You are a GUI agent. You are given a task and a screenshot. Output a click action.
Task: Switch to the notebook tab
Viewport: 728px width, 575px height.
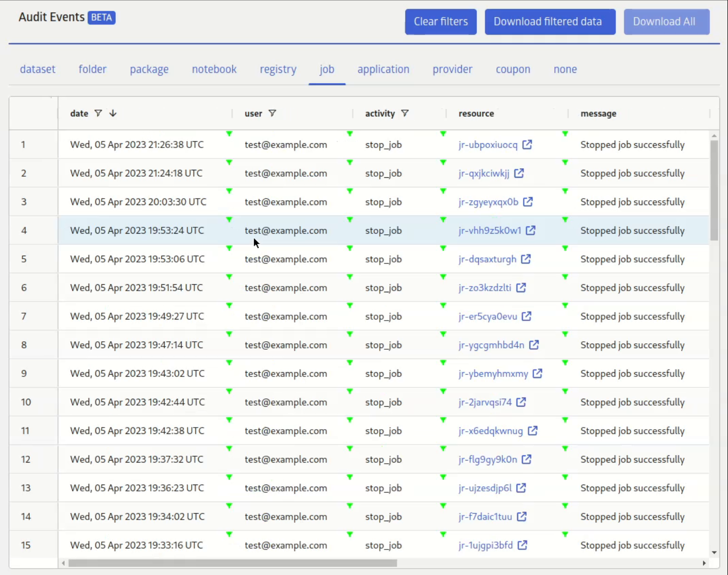click(214, 69)
